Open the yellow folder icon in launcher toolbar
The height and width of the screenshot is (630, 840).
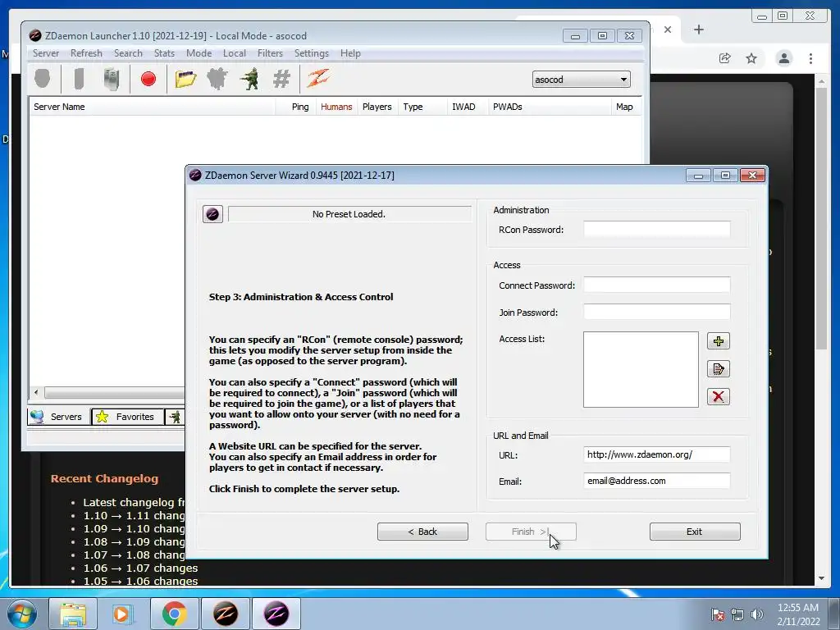(x=185, y=80)
